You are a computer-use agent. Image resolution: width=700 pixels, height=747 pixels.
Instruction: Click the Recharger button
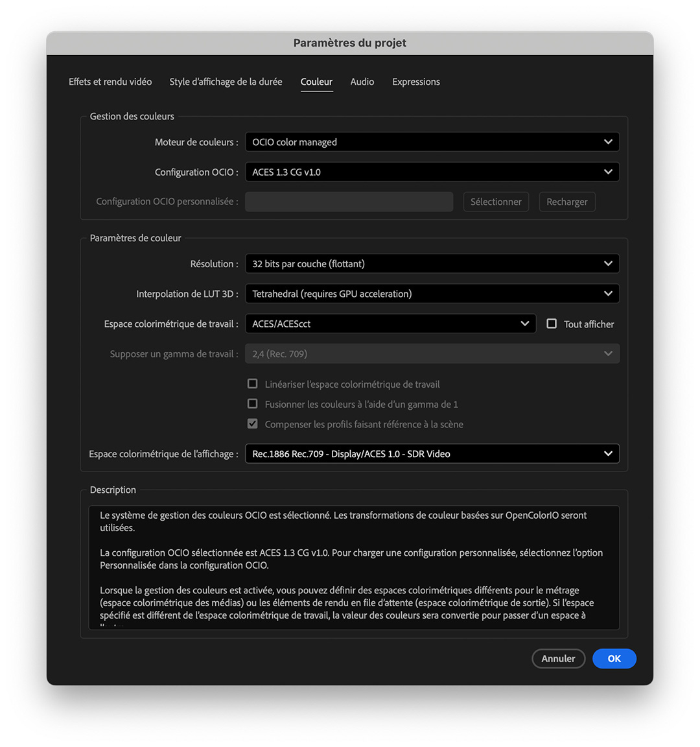(566, 202)
